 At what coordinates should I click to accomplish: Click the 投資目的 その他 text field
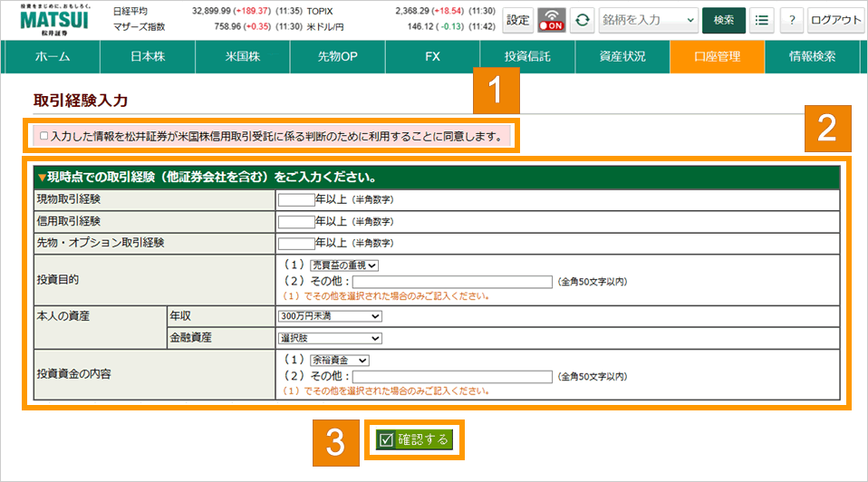451,282
